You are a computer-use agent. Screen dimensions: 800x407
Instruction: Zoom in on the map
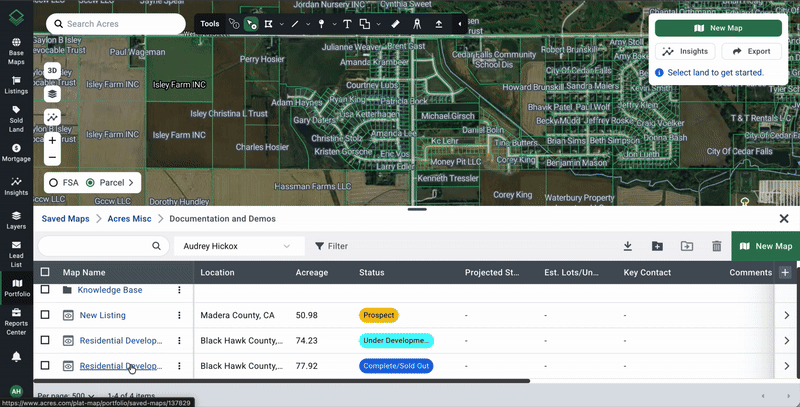52,141
